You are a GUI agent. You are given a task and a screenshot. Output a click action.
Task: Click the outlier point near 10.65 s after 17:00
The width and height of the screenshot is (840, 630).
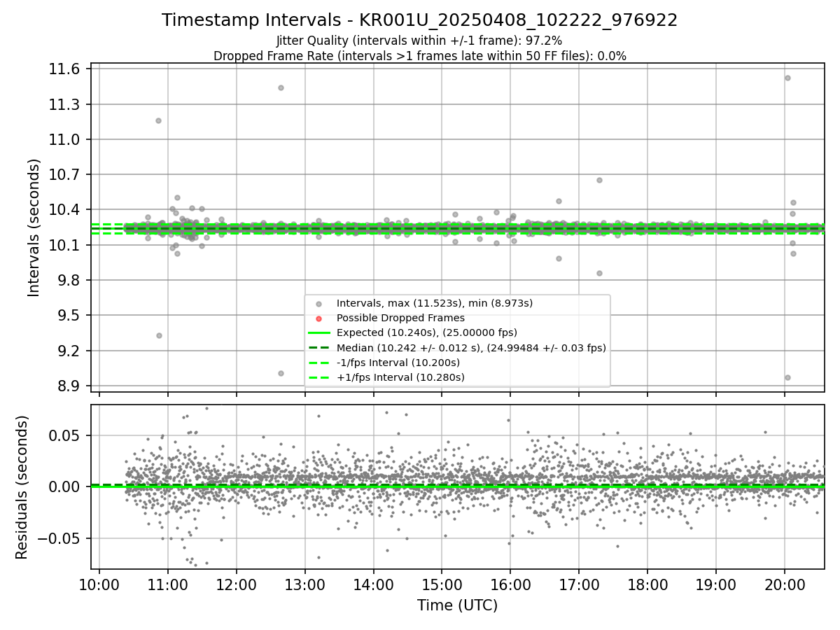point(599,180)
